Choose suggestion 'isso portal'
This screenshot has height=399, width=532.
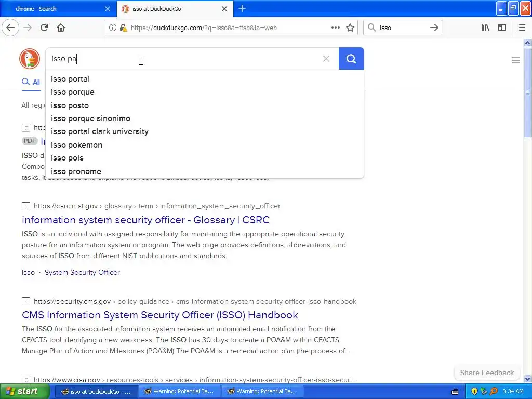tap(205, 79)
